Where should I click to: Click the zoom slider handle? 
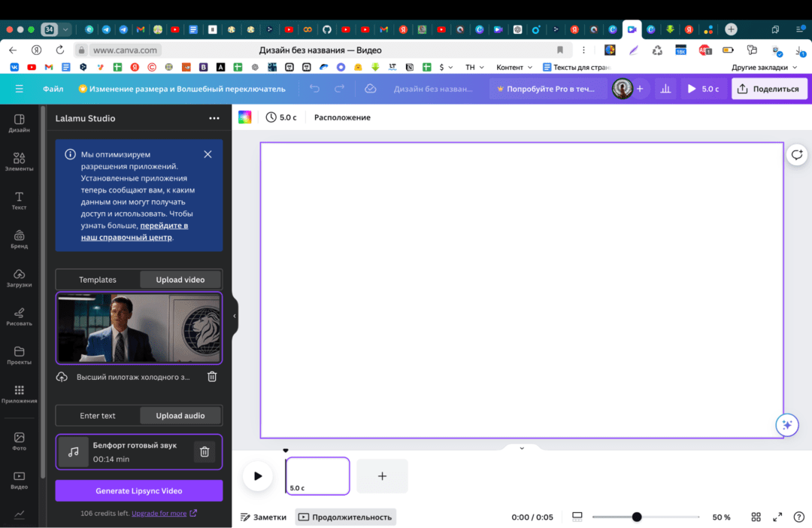point(637,517)
